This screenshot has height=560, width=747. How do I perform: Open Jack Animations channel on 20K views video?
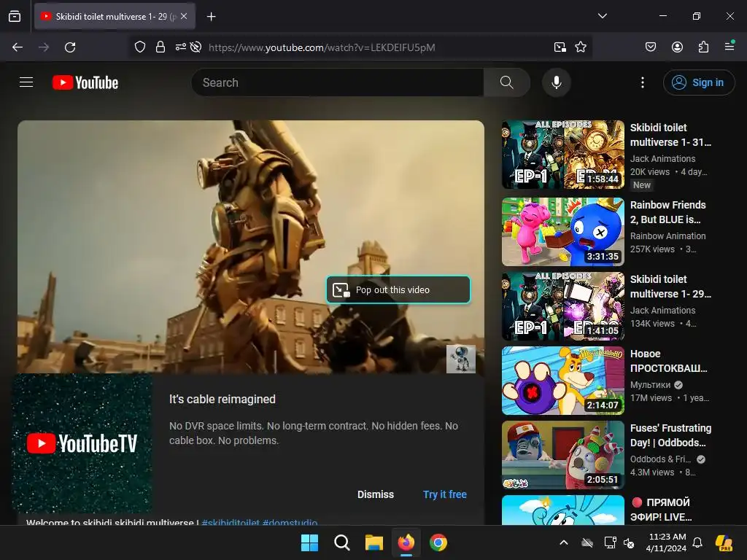(662, 158)
